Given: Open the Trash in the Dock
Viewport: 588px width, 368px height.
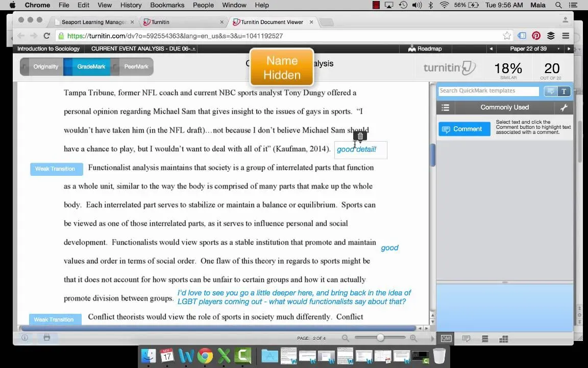Looking at the screenshot, I should (439, 356).
